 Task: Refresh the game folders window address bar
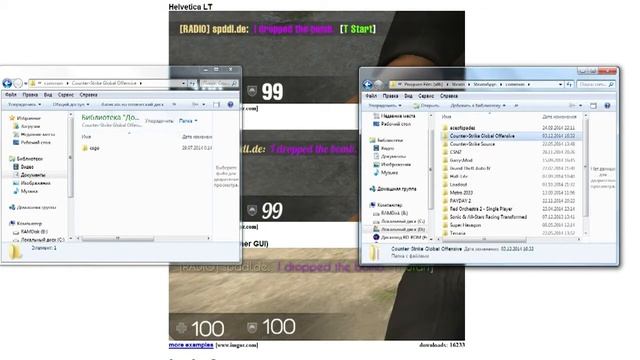point(569,84)
